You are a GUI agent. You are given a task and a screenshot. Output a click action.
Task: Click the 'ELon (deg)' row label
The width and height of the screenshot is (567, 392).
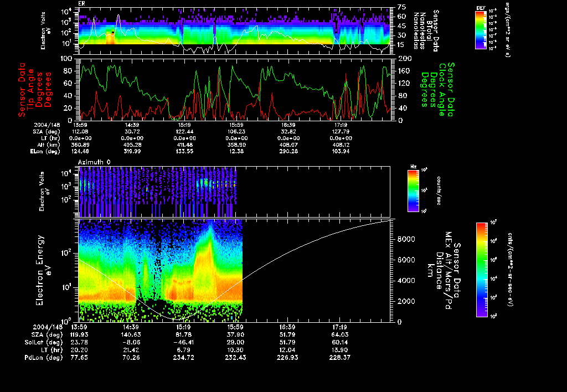[45, 151]
